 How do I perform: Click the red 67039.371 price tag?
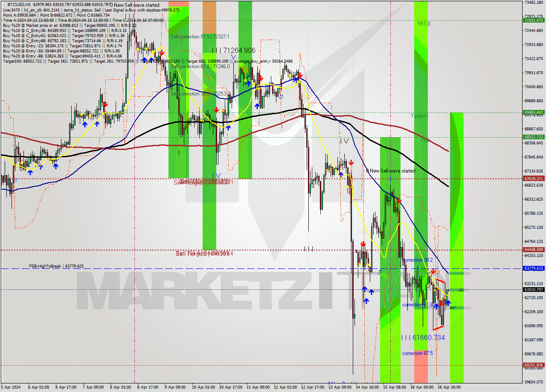[534, 179]
